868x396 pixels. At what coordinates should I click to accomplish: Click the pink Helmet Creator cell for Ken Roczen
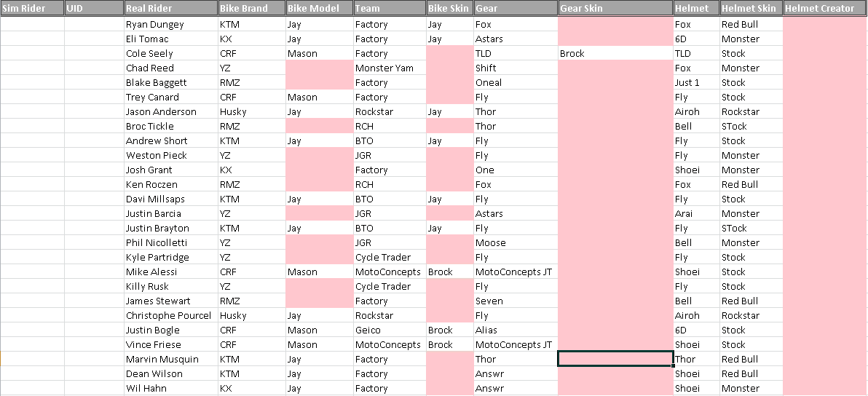[825, 185]
